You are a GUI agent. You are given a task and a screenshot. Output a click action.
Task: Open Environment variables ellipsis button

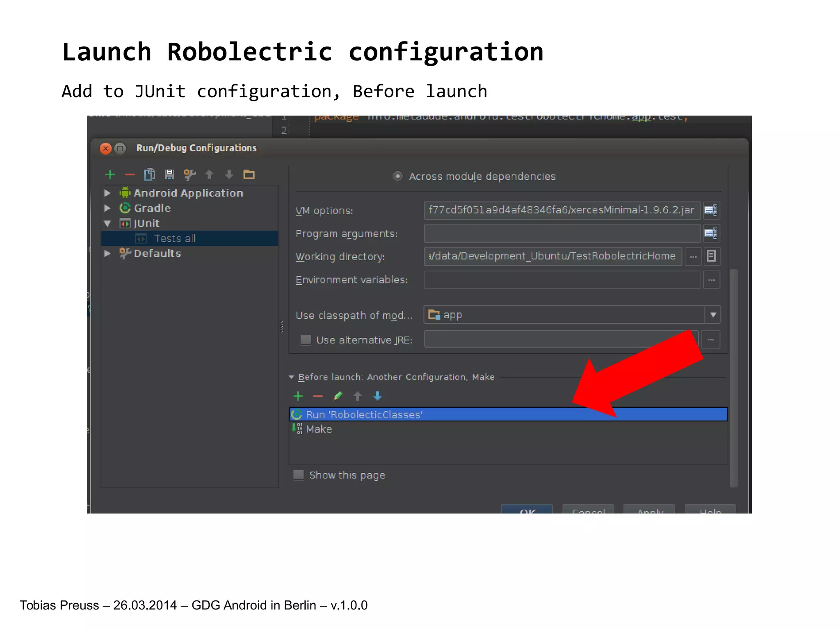pyautogui.click(x=712, y=280)
